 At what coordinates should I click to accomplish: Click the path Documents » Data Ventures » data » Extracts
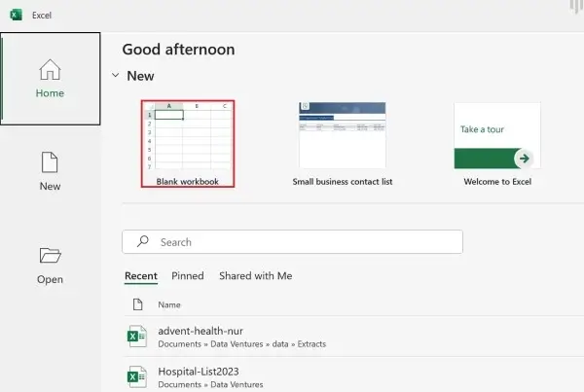pos(242,344)
